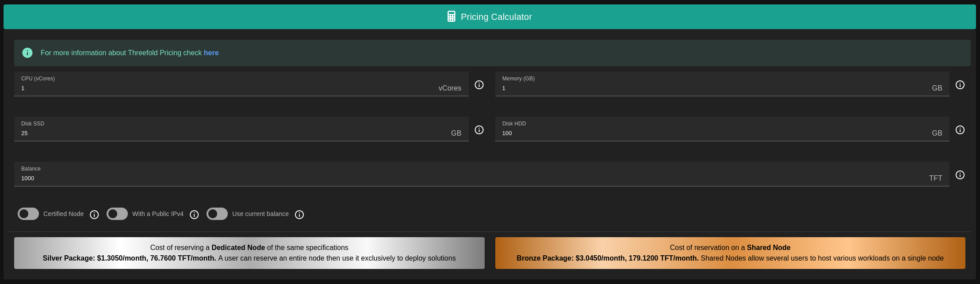Click the info icon beside Balance field

pyautogui.click(x=960, y=175)
